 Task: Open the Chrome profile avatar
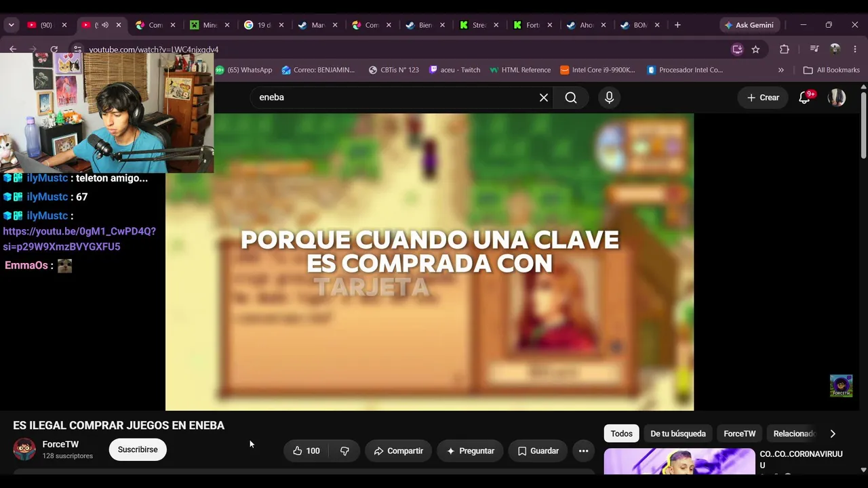click(835, 49)
